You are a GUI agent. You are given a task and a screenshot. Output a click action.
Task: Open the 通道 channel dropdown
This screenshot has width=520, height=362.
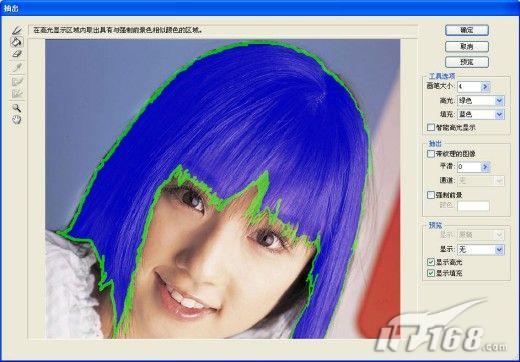coord(481,181)
